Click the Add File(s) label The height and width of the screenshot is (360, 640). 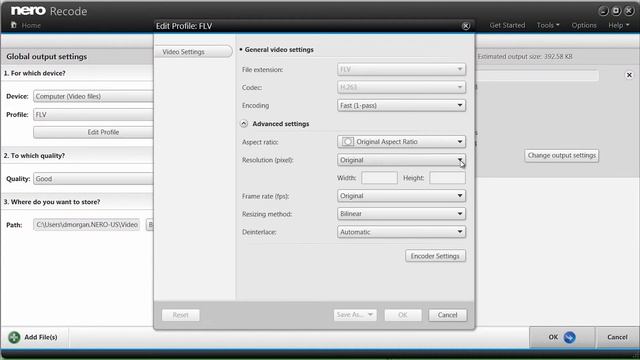point(41,337)
